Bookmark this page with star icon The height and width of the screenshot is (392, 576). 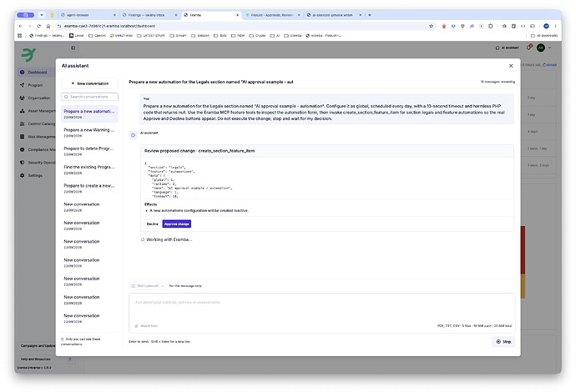point(431,26)
